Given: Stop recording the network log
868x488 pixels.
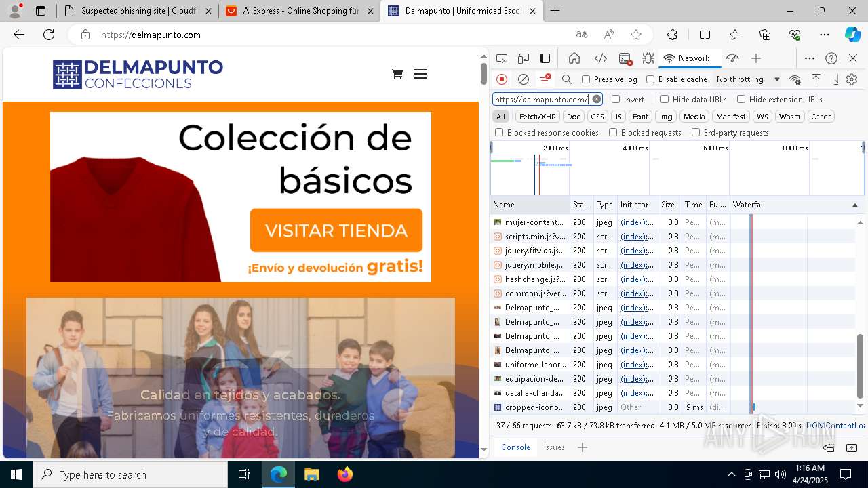Looking at the screenshot, I should pyautogui.click(x=502, y=79).
